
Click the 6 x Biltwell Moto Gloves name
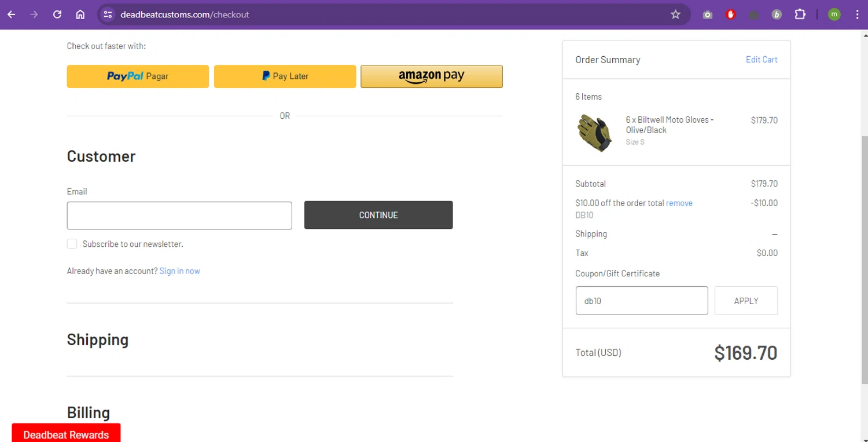point(670,125)
